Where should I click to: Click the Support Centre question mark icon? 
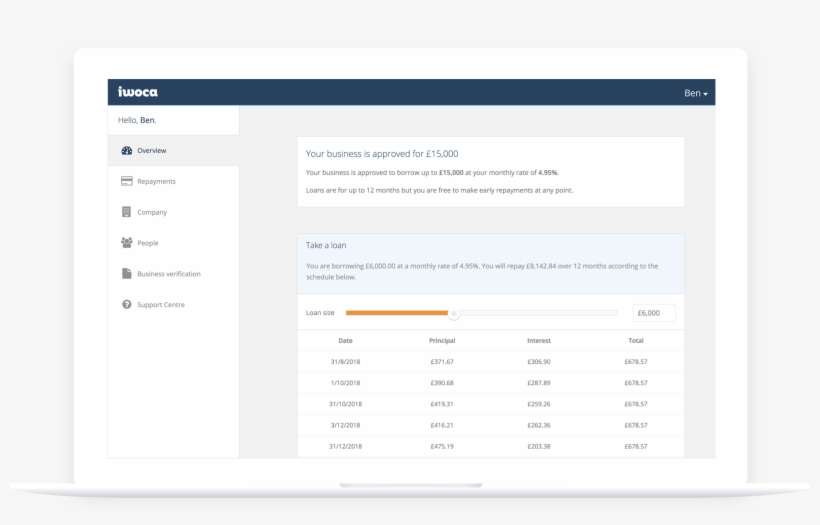(x=127, y=304)
